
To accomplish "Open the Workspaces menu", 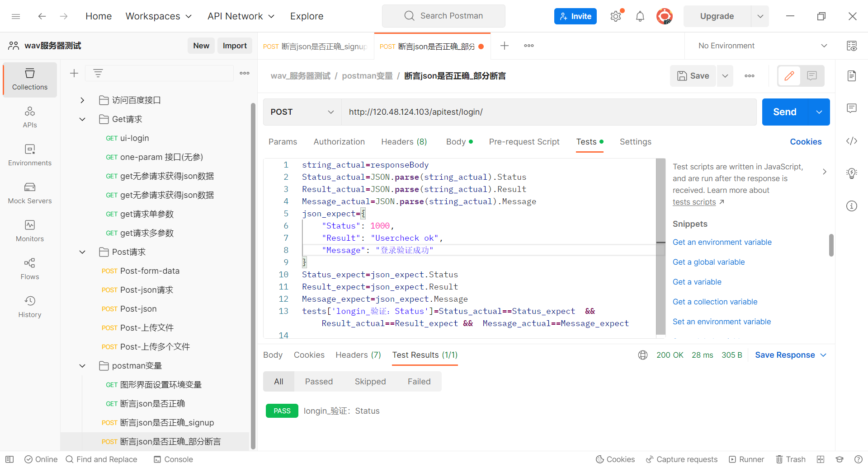I will pyautogui.click(x=159, y=16).
